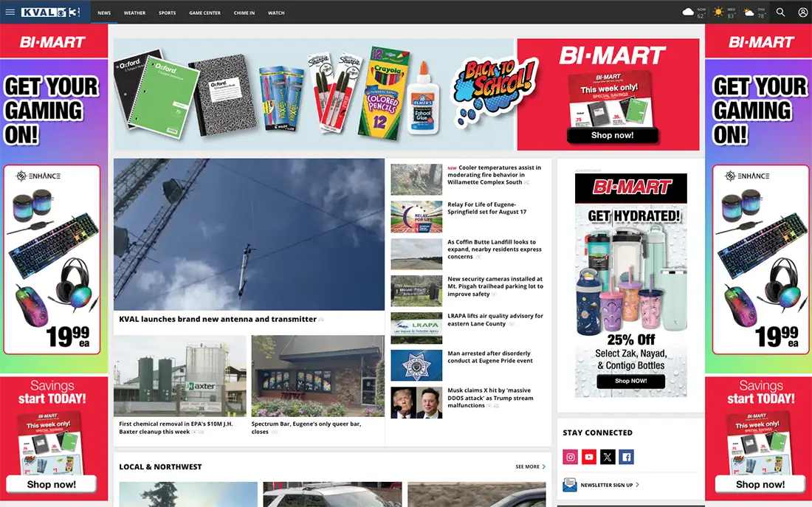Open Coffin Butte Landfill expansion story
Image resolution: width=812 pixels, height=507 pixels.
(495, 249)
